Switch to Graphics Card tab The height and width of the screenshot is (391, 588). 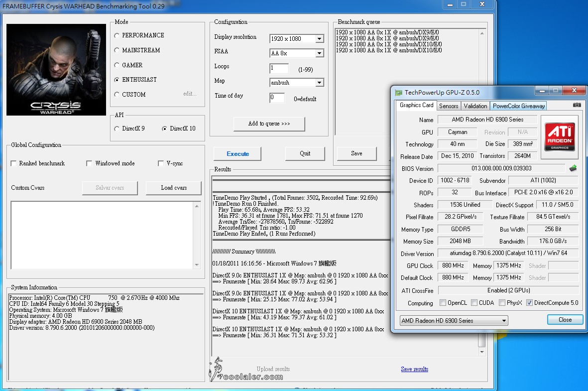(416, 106)
